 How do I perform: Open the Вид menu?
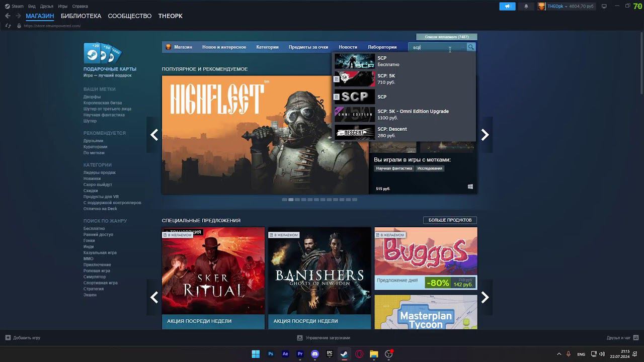click(x=32, y=6)
